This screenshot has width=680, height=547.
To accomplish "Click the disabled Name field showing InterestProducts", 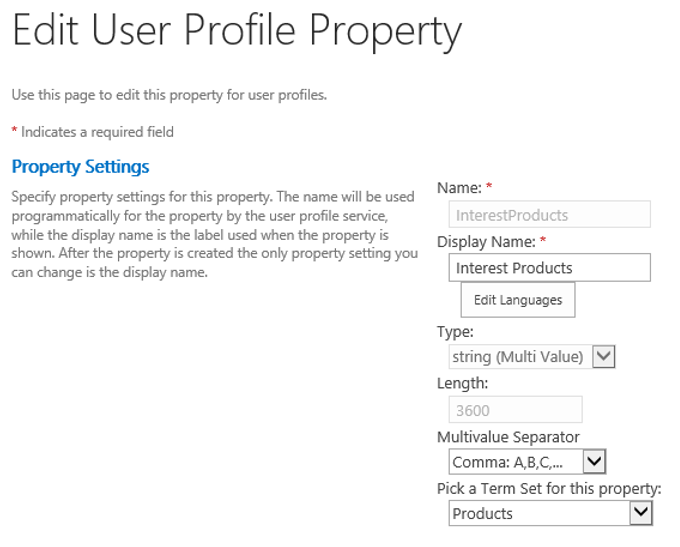I will 550,215.
